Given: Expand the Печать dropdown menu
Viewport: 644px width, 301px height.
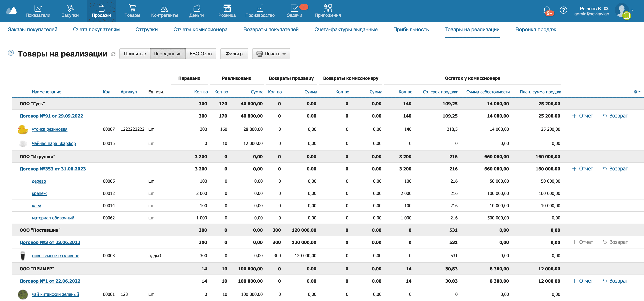Looking at the screenshot, I should (x=271, y=54).
